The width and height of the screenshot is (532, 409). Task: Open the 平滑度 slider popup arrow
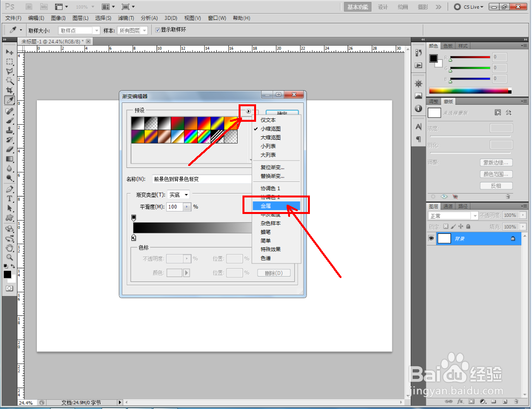(x=187, y=207)
